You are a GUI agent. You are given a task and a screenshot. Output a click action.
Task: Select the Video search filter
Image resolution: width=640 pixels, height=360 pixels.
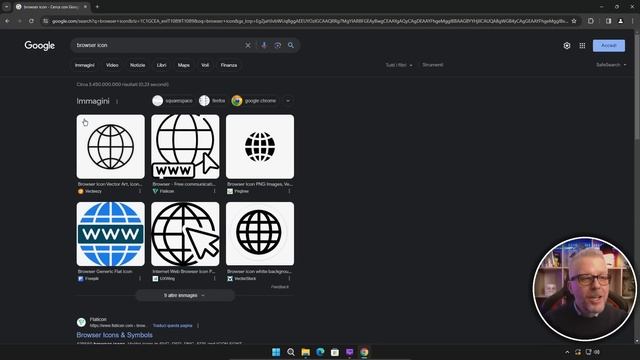[112, 65]
